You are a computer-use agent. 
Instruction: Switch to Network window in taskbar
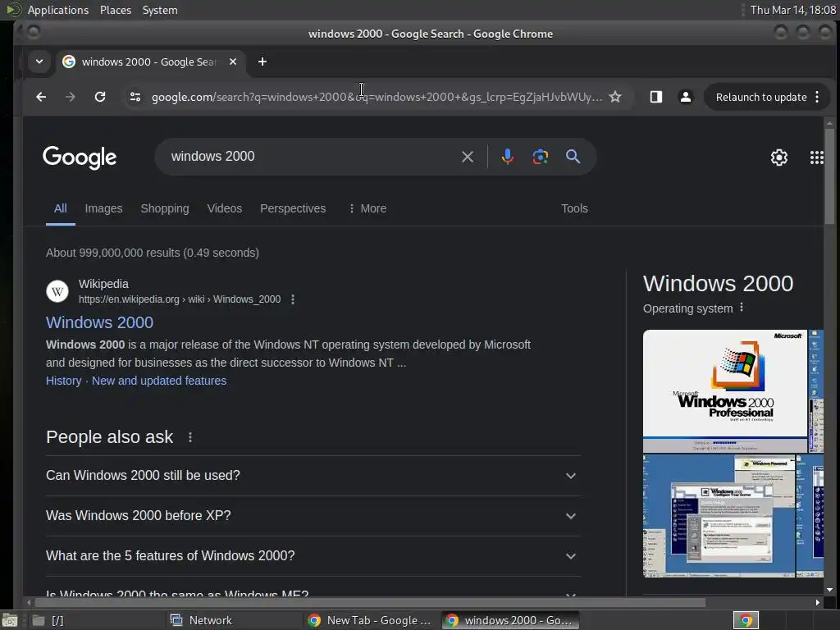tap(233, 620)
